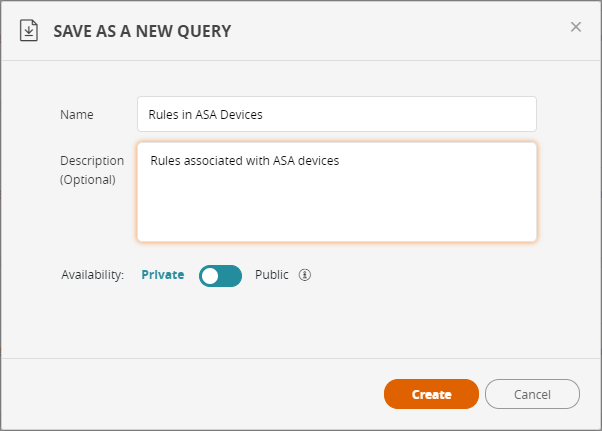Click the Availability label
602x431 pixels.
(x=92, y=275)
